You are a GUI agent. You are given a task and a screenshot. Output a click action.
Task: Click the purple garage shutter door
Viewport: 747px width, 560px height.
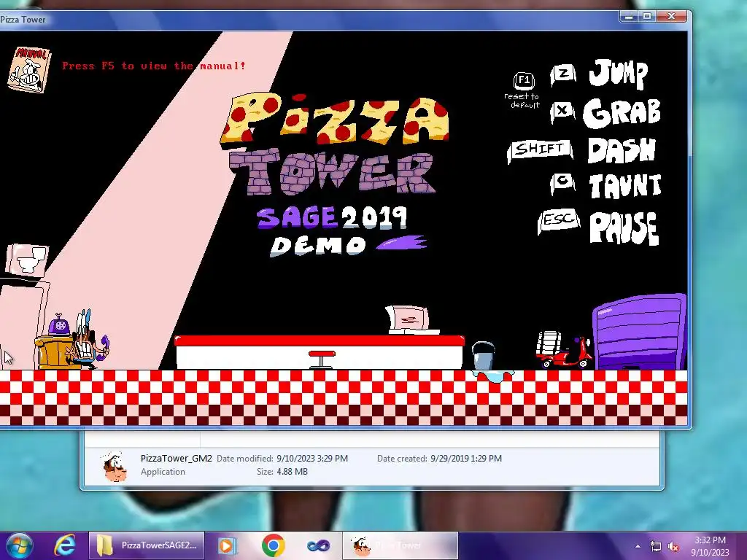pyautogui.click(x=639, y=332)
